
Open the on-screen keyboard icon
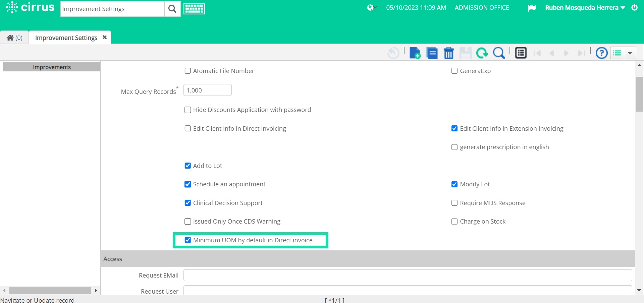pyautogui.click(x=194, y=8)
